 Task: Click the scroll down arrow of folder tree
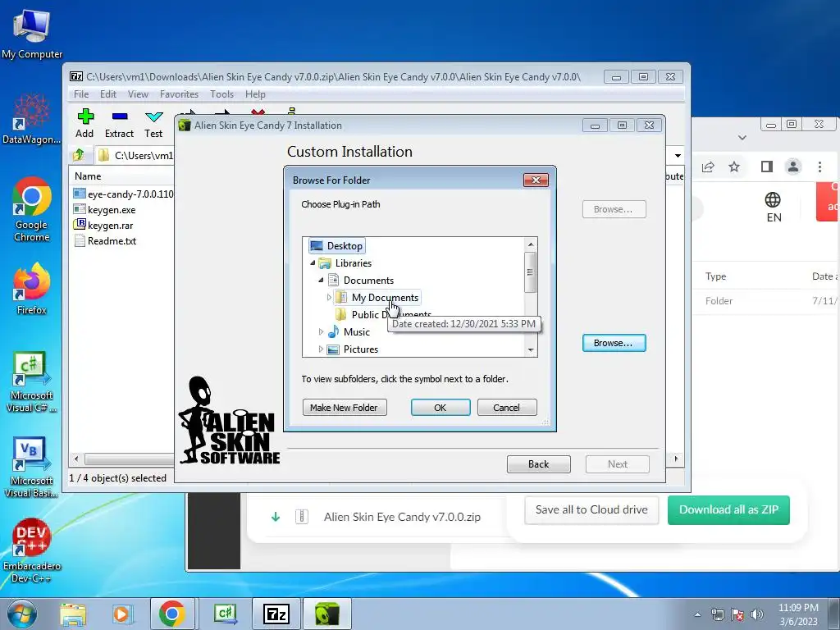[531, 349]
